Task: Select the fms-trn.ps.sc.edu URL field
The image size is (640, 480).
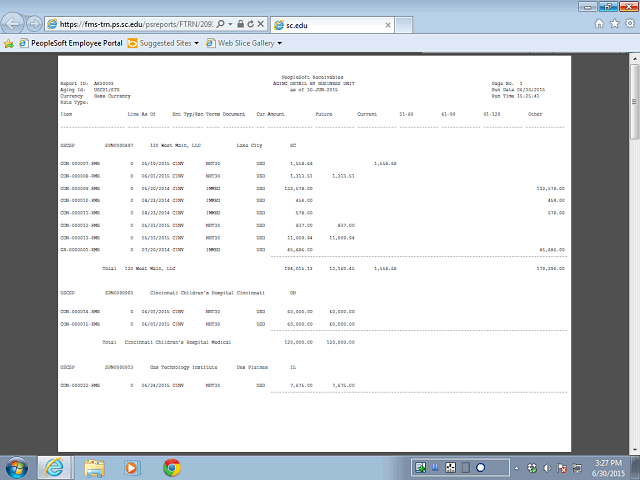Action: 136,24
